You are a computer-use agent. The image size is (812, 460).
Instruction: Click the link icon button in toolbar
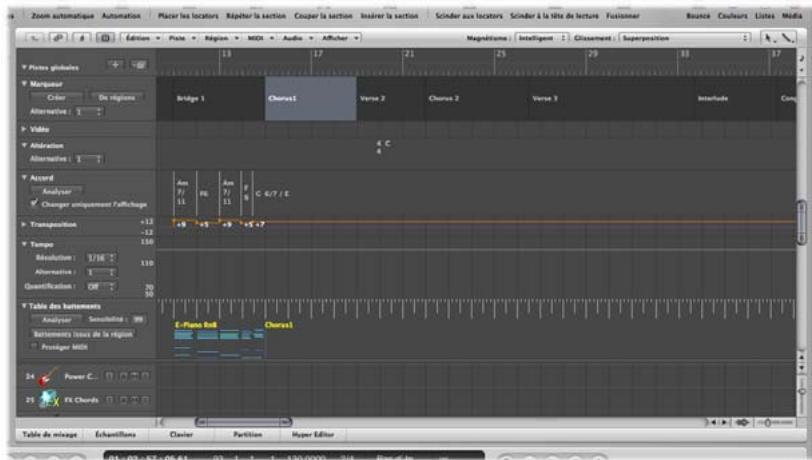click(x=57, y=38)
